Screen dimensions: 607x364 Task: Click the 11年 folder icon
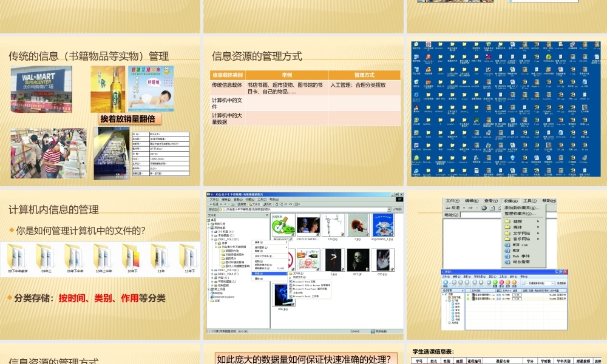tap(161, 258)
